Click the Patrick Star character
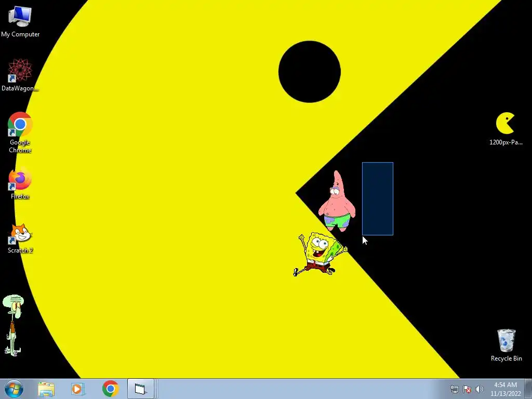 coord(337,201)
